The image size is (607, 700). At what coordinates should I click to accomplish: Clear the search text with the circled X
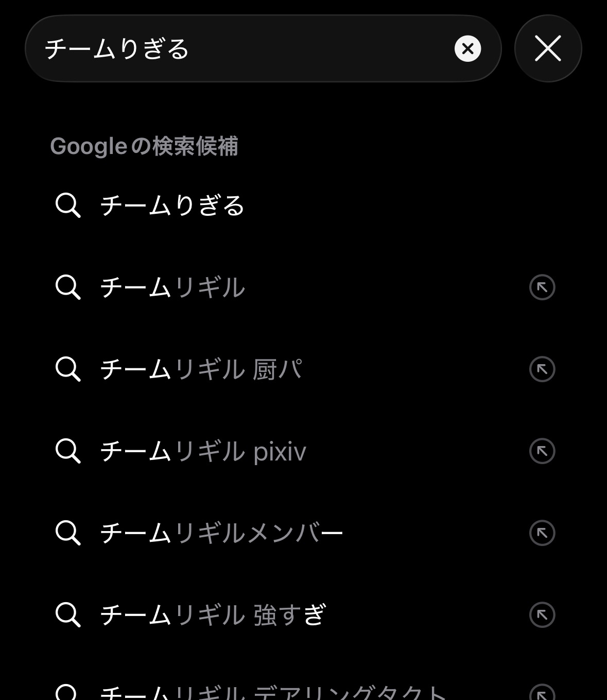(467, 49)
